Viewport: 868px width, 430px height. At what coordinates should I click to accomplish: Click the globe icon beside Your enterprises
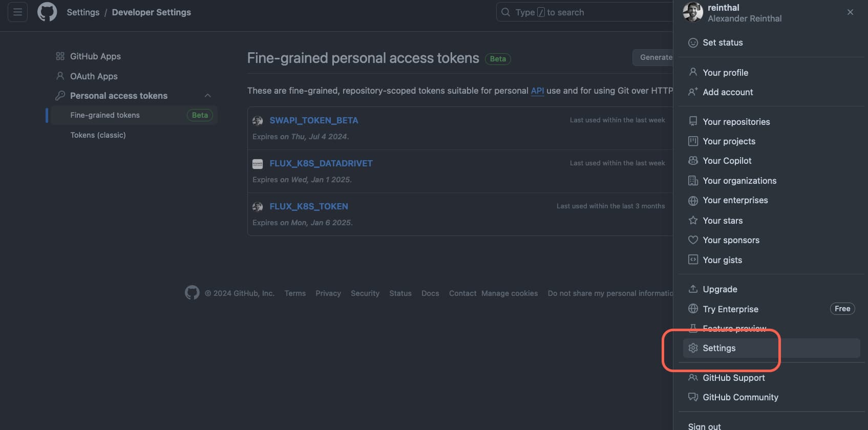click(693, 200)
